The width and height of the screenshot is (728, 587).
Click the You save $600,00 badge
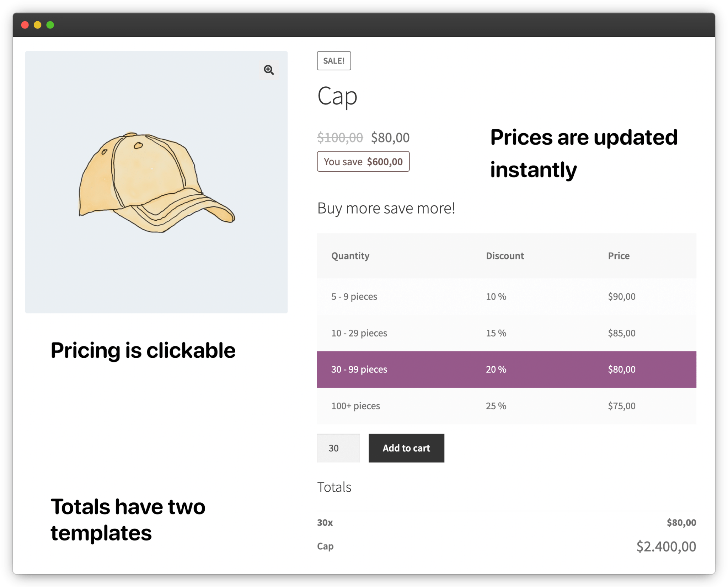click(363, 161)
